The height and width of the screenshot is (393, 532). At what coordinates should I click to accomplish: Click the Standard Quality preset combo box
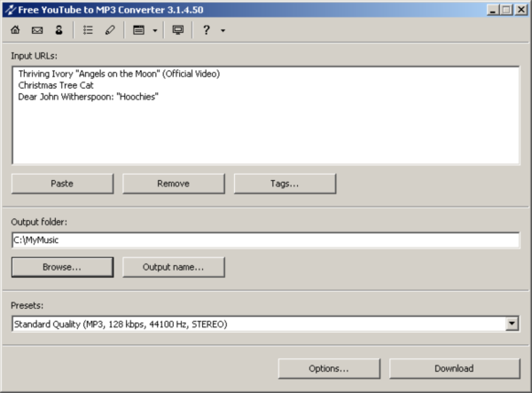click(266, 324)
